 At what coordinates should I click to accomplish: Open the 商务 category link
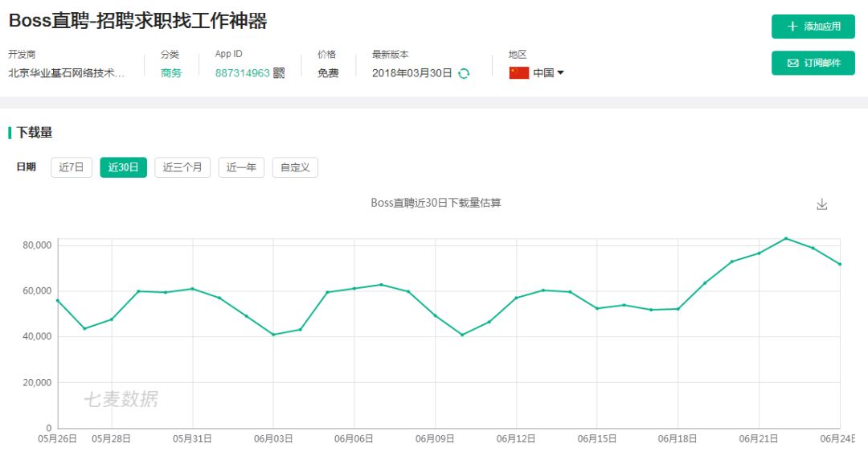(x=171, y=73)
